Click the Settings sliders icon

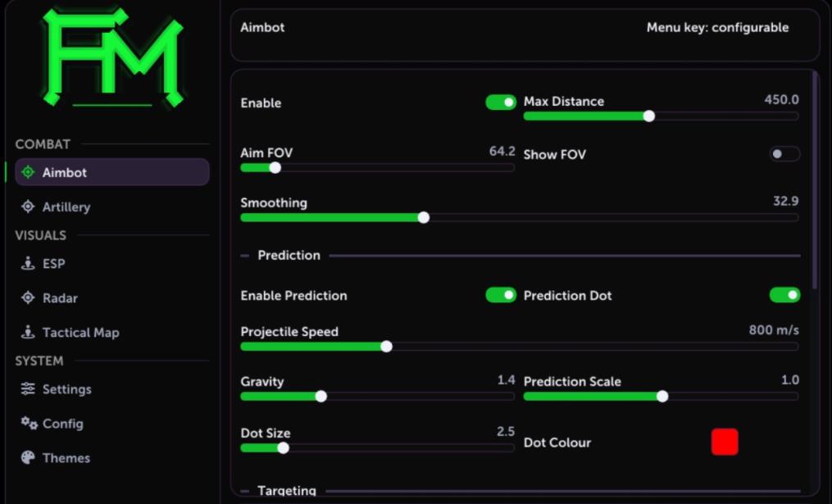tap(28, 389)
